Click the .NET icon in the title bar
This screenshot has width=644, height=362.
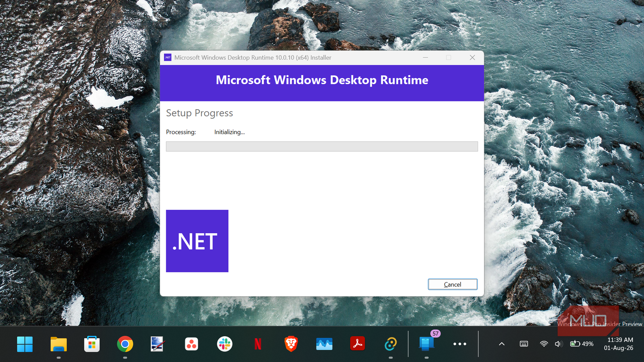click(168, 57)
